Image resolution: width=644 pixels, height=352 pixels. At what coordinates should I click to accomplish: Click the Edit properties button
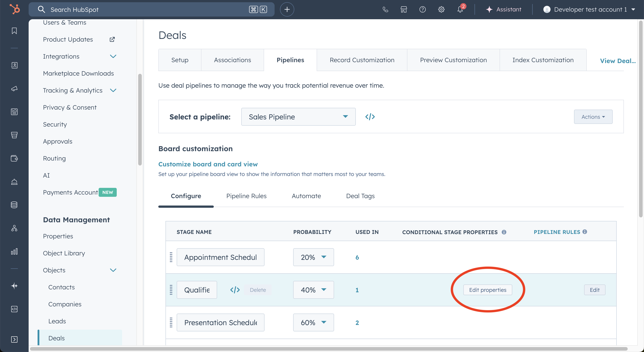point(487,290)
